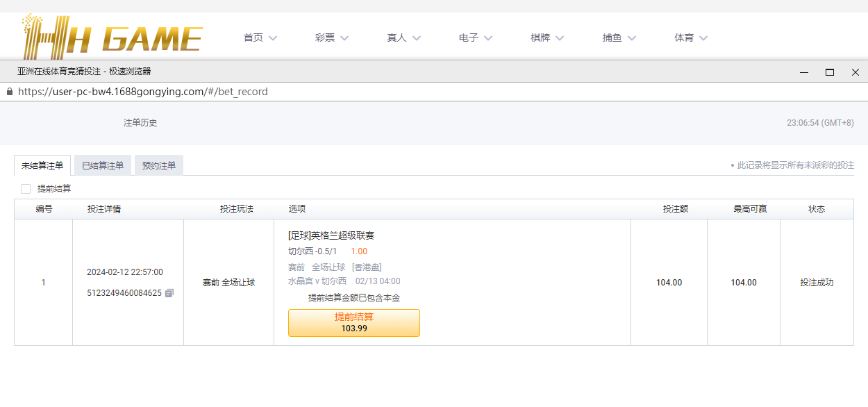Viewport: 868px width, 407px height.
Task: Expand the 棋牌 menu chevron
Action: tap(560, 38)
